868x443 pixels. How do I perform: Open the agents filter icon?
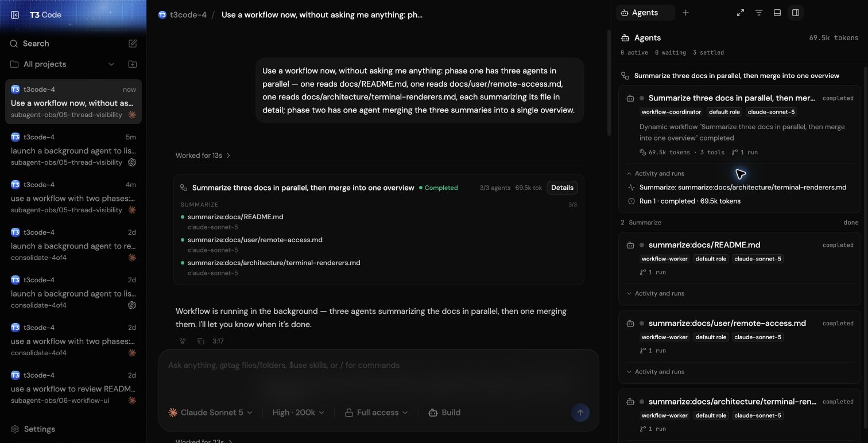(759, 13)
